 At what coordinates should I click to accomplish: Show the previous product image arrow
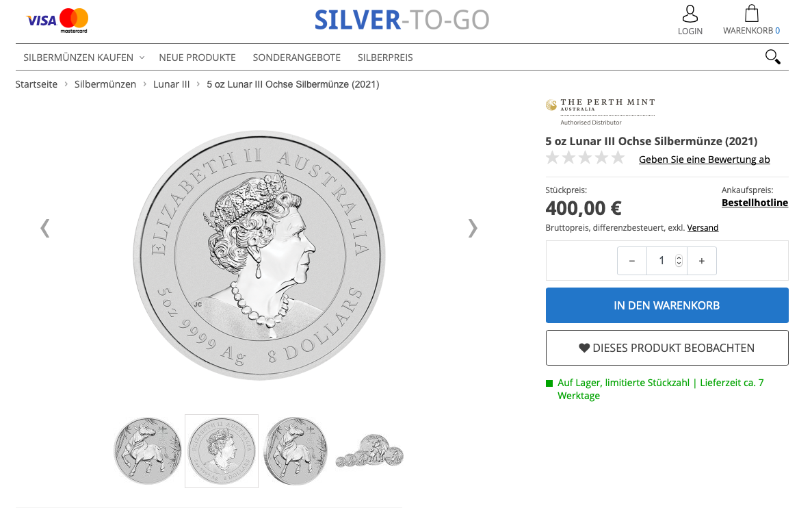pos(45,227)
